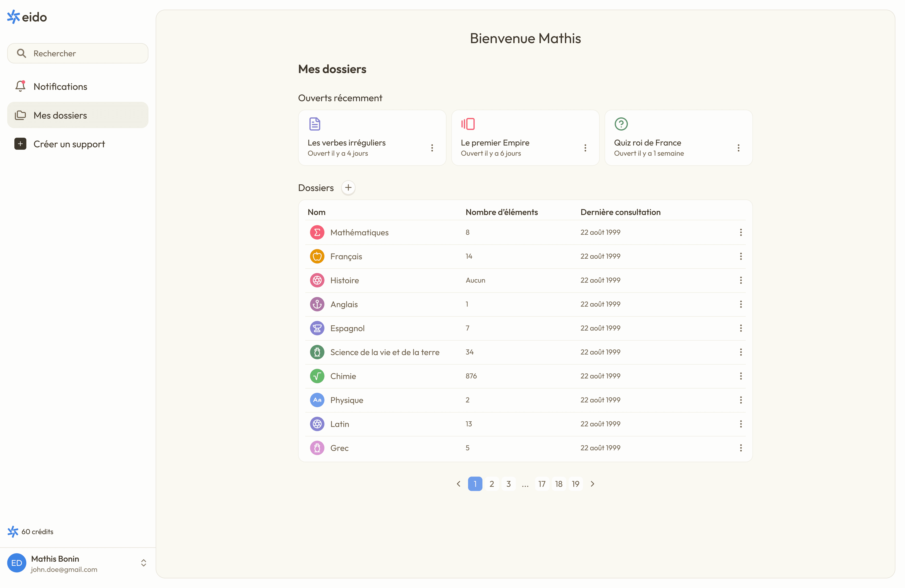The height and width of the screenshot is (588, 905).
Task: Expand the profile menu for Mathis Bonin
Action: click(x=143, y=563)
